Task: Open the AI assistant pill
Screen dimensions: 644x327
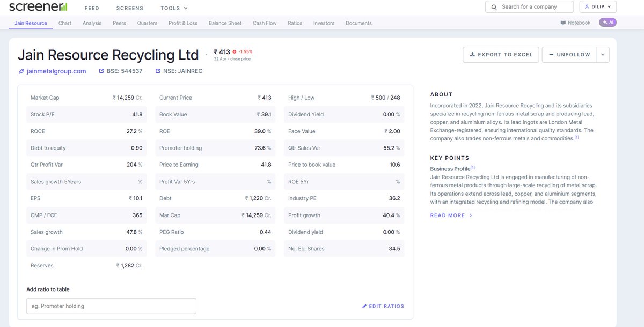Action: [608, 23]
